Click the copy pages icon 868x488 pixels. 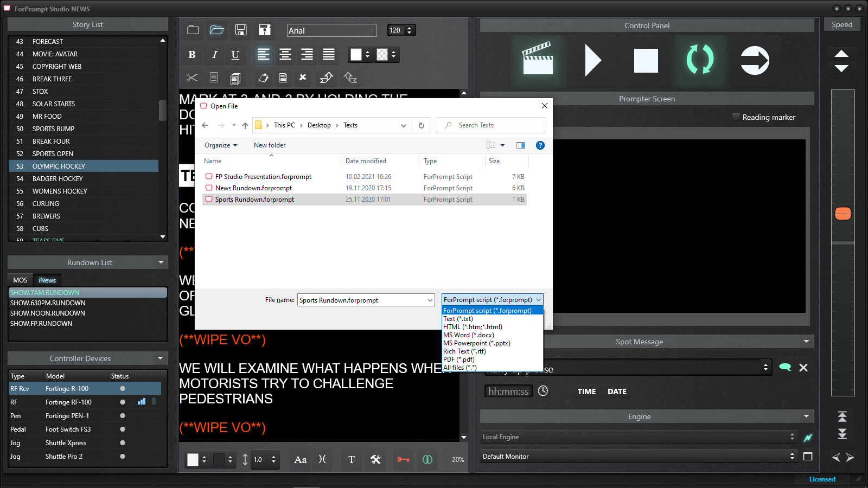point(235,79)
